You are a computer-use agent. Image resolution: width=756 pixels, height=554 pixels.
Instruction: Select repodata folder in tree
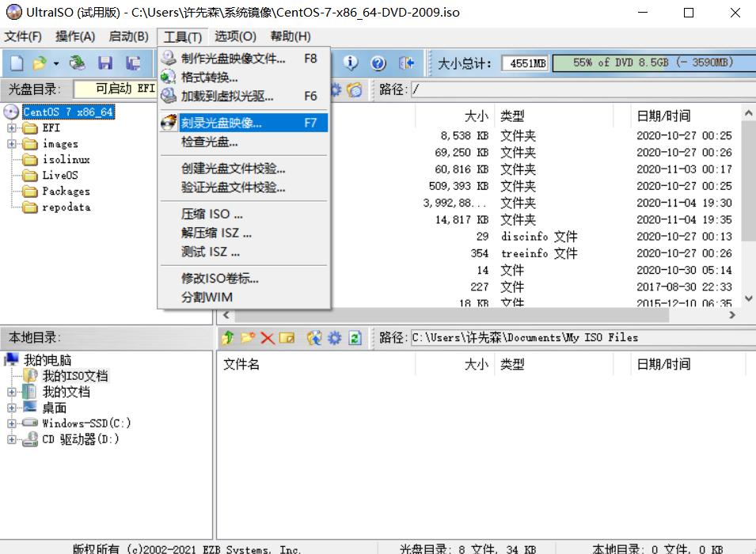coord(66,207)
